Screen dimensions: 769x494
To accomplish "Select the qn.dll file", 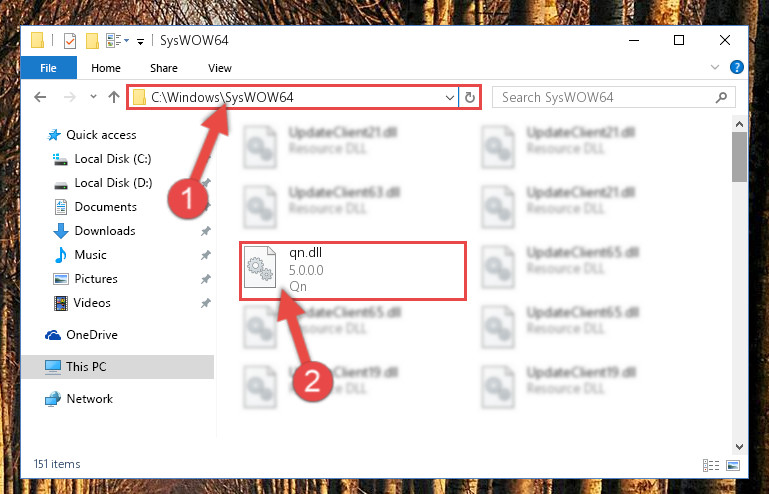I will pos(353,271).
